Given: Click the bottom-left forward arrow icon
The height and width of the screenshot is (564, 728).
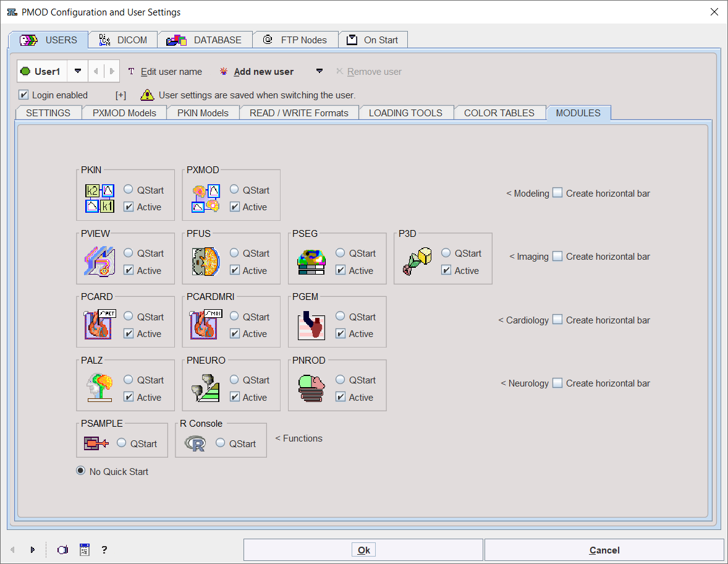Looking at the screenshot, I should pos(33,550).
